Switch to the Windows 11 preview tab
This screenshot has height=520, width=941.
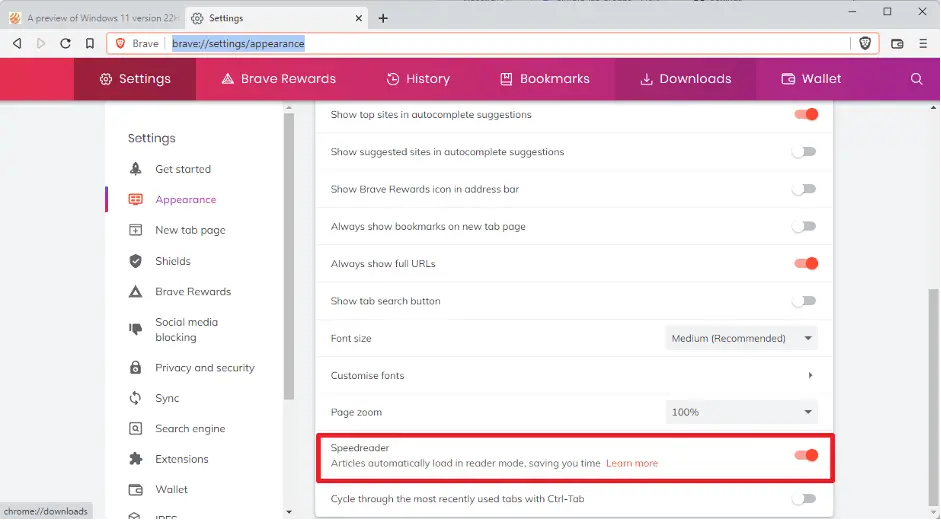click(94, 18)
